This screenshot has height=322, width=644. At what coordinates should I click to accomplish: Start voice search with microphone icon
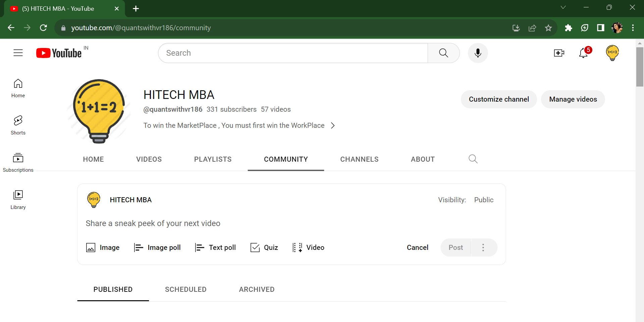(478, 53)
